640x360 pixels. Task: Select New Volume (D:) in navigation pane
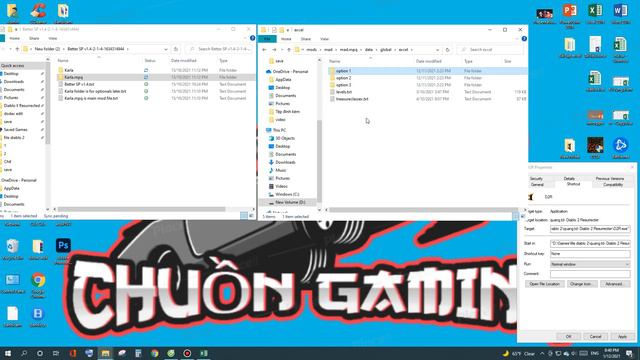tap(290, 202)
